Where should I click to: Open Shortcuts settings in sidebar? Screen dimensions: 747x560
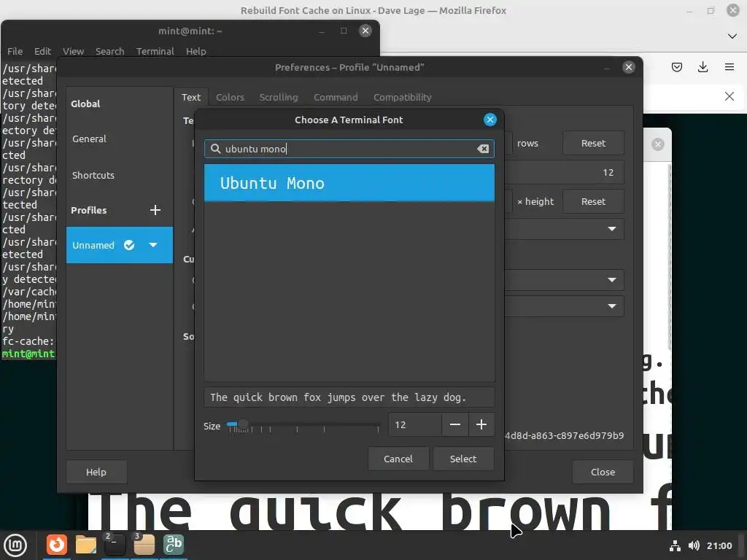click(119, 175)
